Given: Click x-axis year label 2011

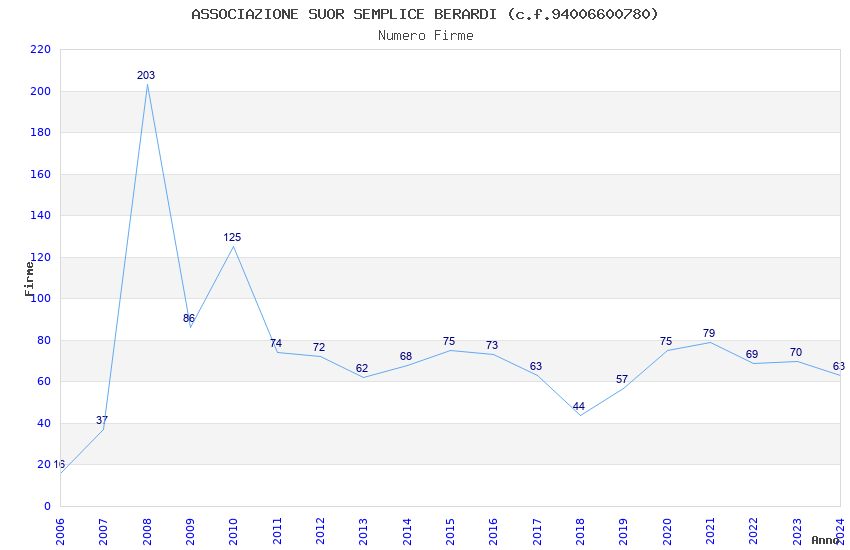Looking at the screenshot, I should [x=277, y=531].
